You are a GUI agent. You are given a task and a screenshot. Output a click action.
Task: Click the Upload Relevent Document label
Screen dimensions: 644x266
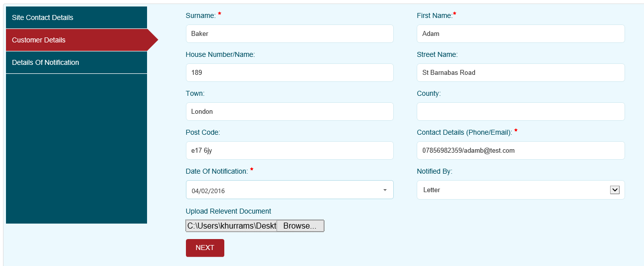(228, 211)
